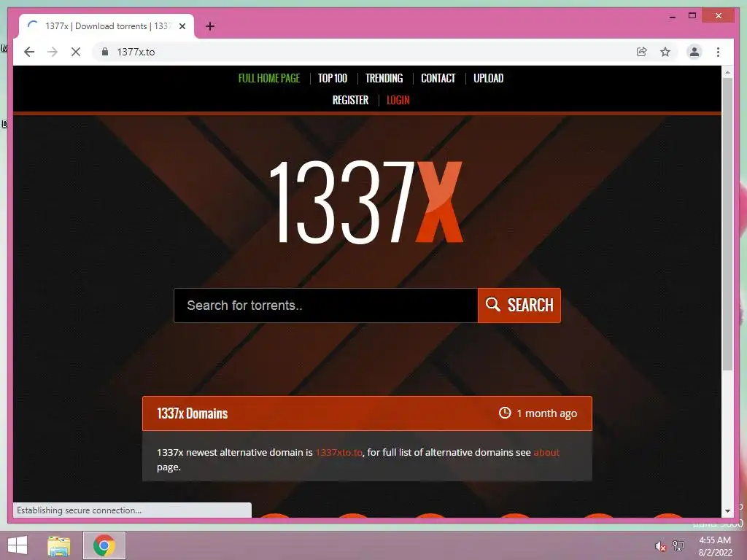Open File Explorer from the taskbar
Image resolution: width=747 pixels, height=560 pixels.
[59, 545]
